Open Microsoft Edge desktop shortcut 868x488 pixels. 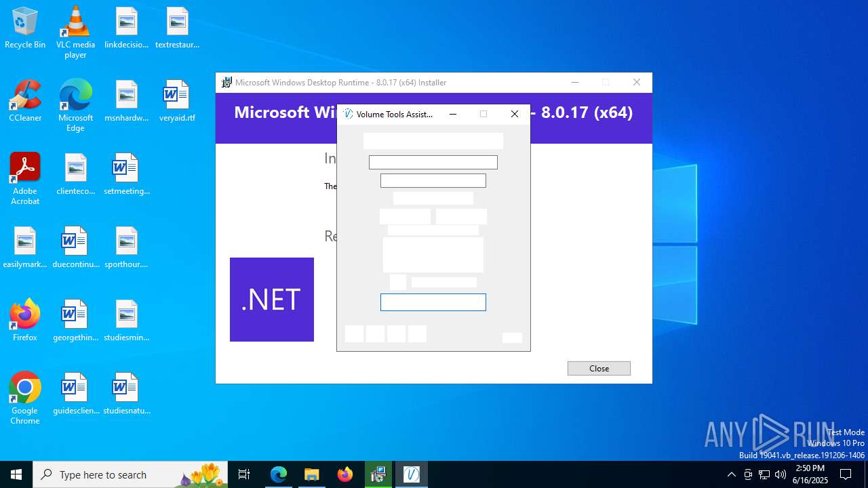coord(75,105)
